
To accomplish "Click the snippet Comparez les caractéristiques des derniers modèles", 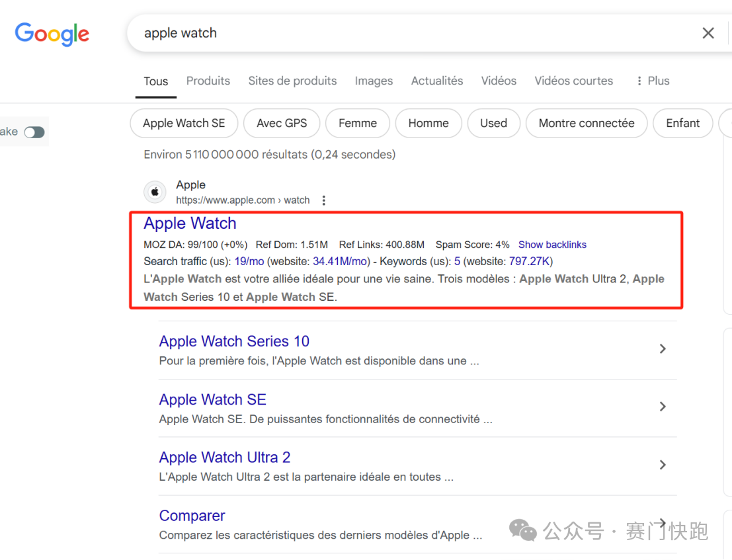I will [321, 536].
